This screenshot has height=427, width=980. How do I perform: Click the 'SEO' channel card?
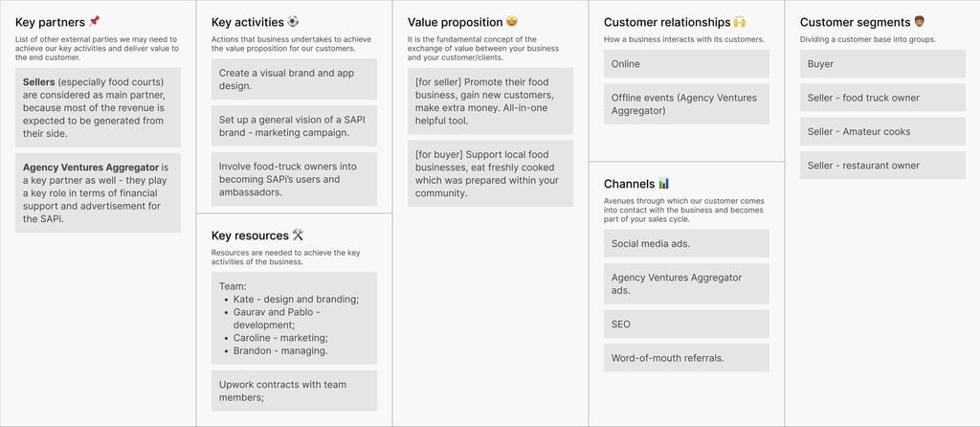(688, 325)
